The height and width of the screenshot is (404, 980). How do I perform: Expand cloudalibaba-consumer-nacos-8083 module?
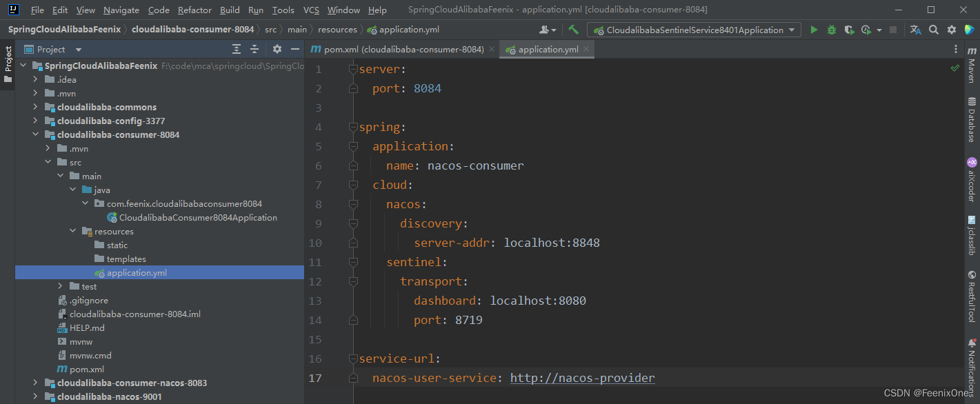[35, 383]
